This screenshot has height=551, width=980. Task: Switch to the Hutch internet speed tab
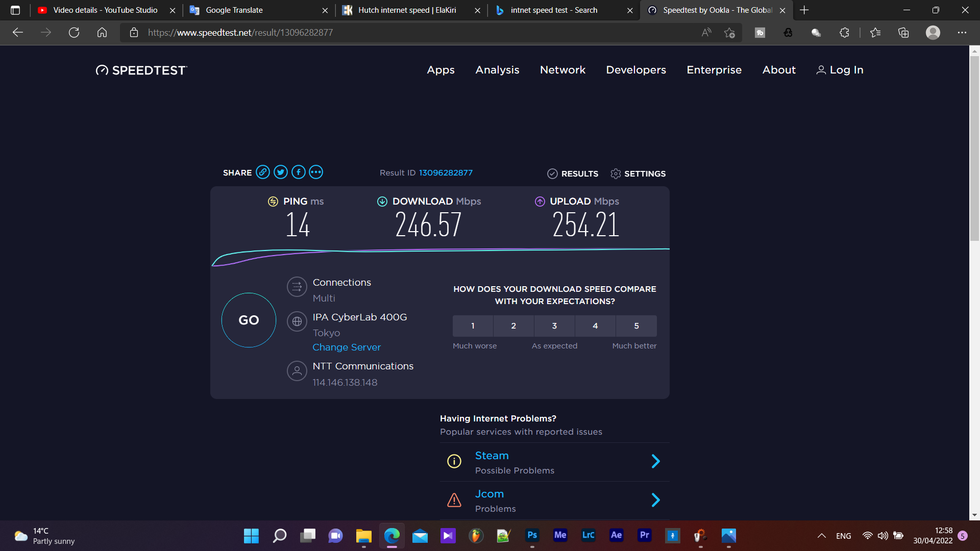(x=411, y=10)
